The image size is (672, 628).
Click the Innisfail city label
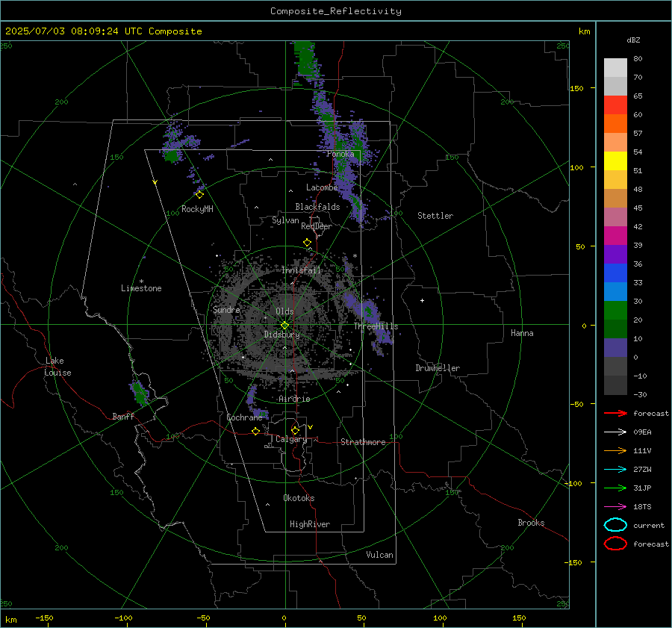[301, 270]
